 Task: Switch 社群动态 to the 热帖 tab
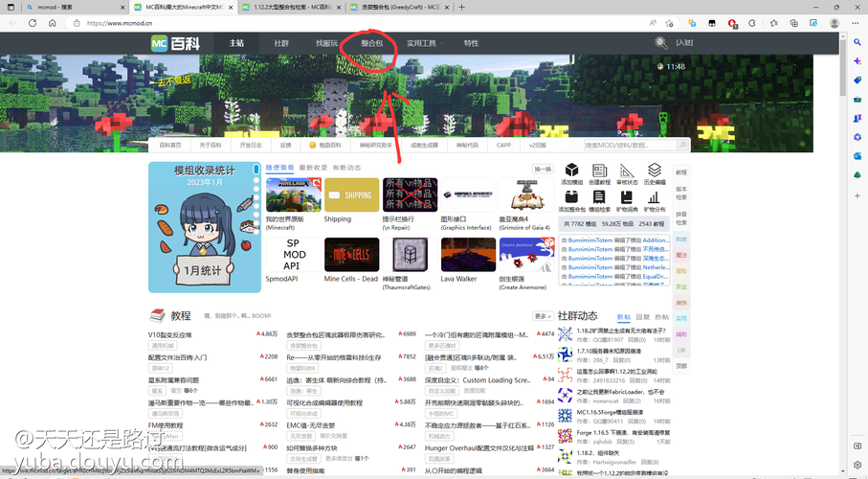pos(661,317)
